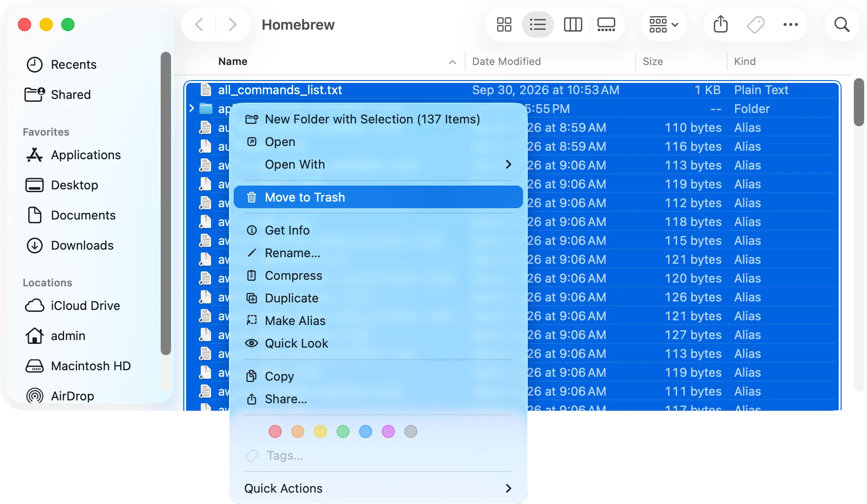Apply the green color tag
This screenshot has height=504, width=867.
coord(343,431)
